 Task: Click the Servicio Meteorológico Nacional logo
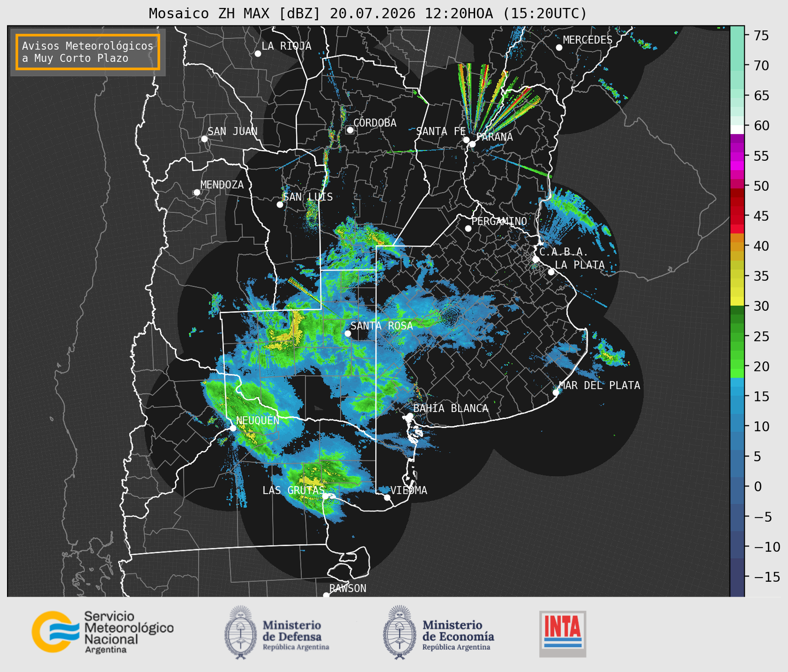pyautogui.click(x=102, y=632)
